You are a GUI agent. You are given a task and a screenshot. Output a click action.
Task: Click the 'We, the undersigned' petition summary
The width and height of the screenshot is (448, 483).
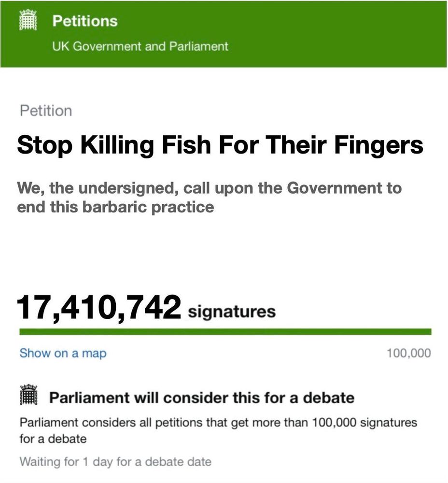[x=210, y=197]
